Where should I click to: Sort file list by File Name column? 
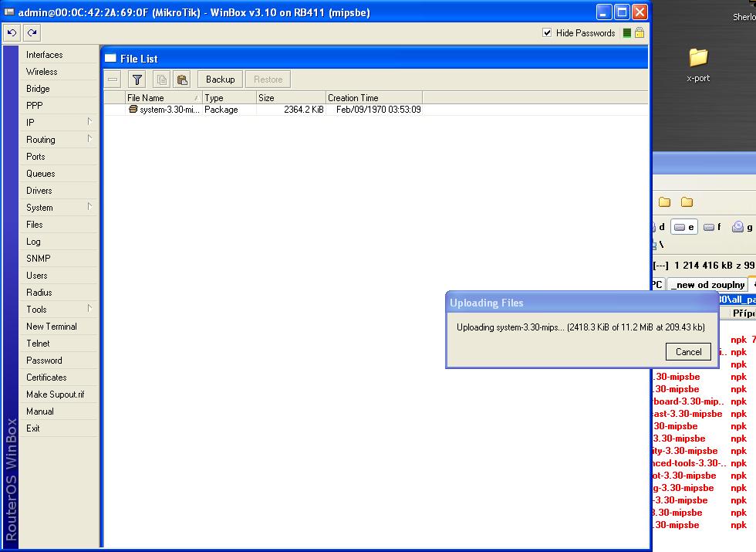(158, 98)
